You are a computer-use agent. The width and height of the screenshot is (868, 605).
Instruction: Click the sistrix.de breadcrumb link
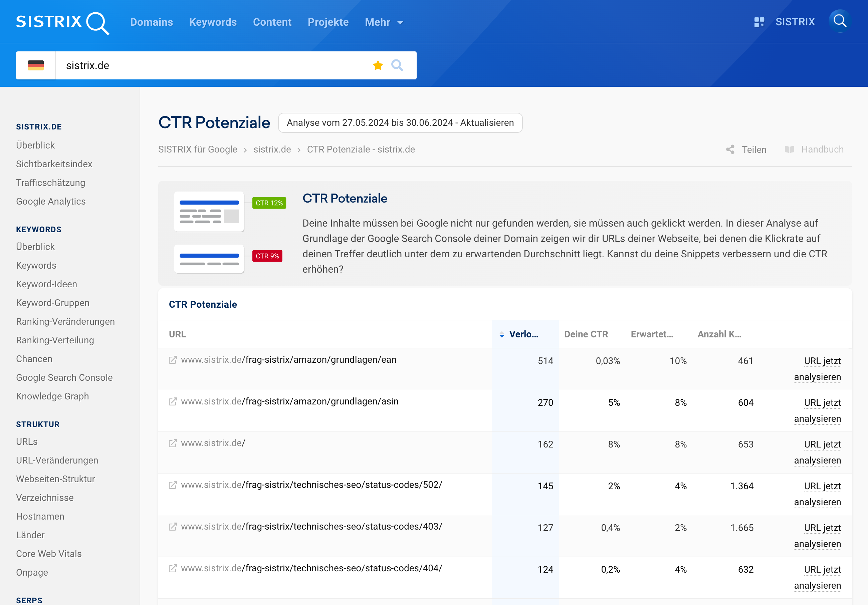(272, 149)
